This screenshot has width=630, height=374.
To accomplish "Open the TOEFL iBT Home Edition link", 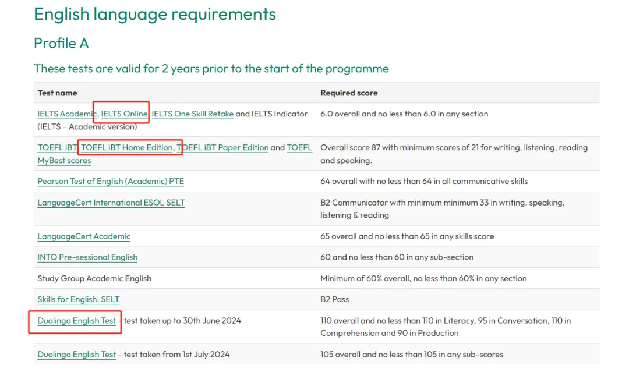I will [x=127, y=147].
